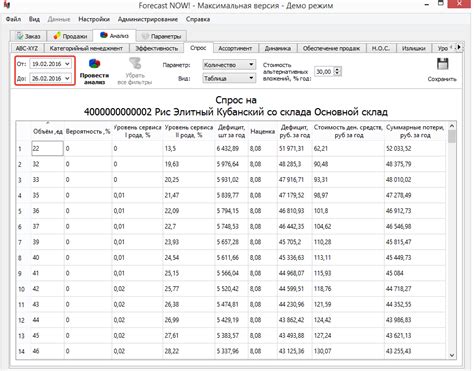The height and width of the screenshot is (371, 474).
Task: Open the Параметры tab icon
Action: click(145, 36)
